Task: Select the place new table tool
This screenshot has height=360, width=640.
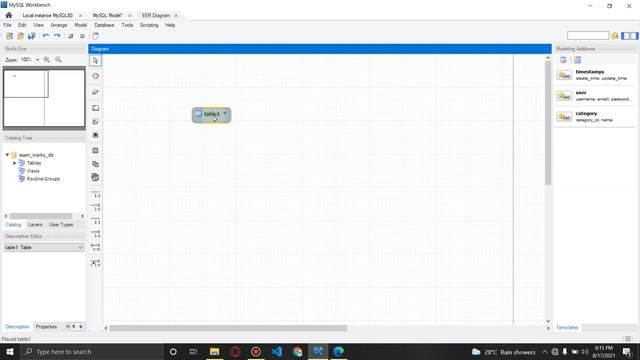Action: pos(96,151)
